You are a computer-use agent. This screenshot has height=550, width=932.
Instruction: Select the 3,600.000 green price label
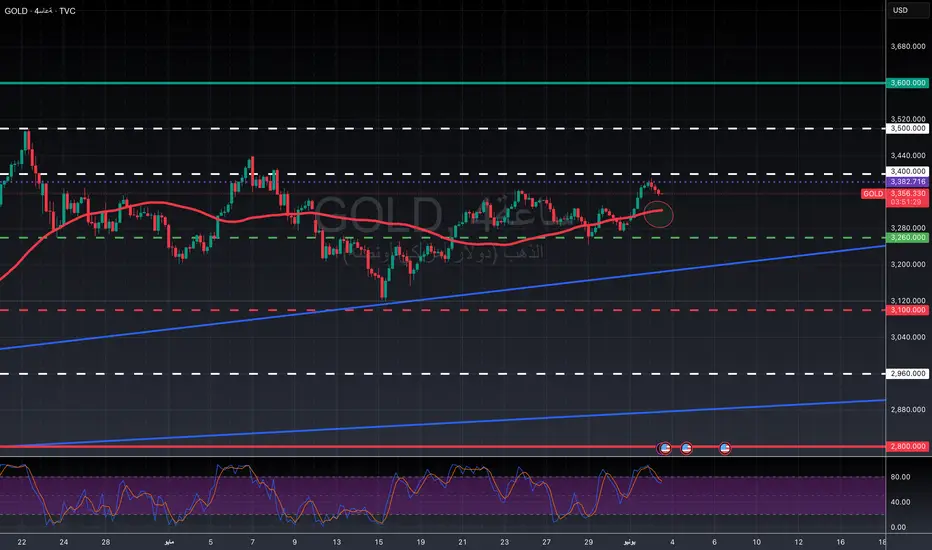click(x=908, y=83)
